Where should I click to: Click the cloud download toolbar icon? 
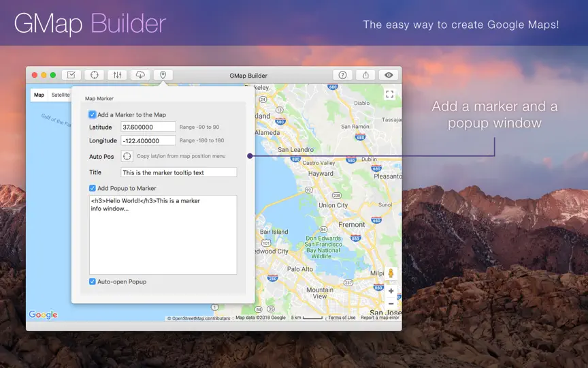click(140, 75)
